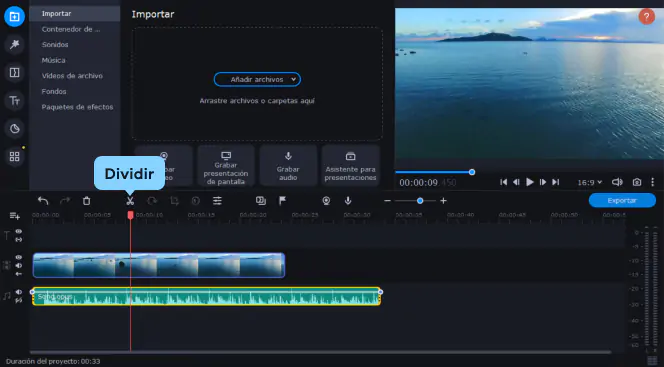This screenshot has width=664, height=367.
Task: Step back one frame
Action: pos(516,182)
